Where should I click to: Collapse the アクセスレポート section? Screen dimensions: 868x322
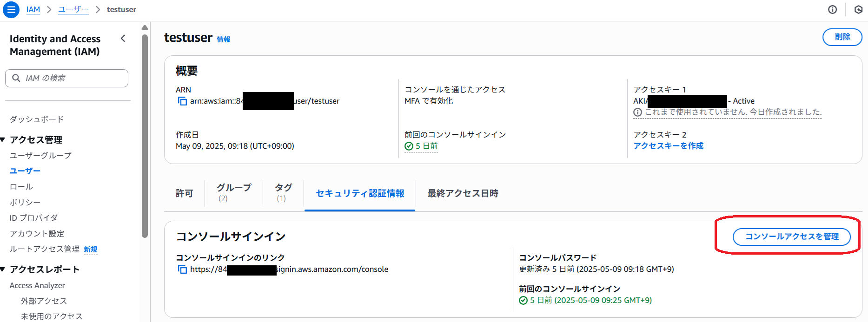(x=3, y=269)
